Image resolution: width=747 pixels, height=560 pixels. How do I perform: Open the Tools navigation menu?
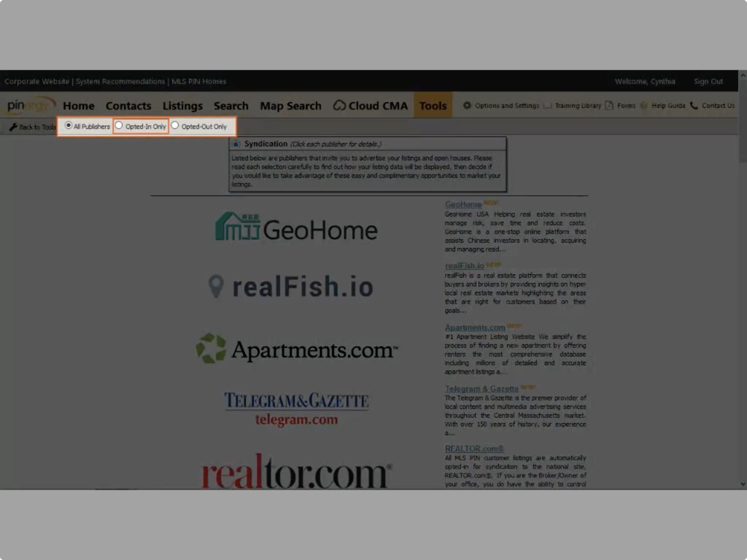click(432, 105)
